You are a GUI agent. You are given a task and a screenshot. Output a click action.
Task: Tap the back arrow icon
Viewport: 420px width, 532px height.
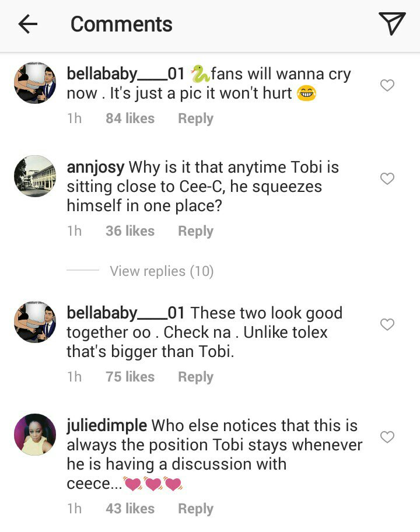(27, 24)
